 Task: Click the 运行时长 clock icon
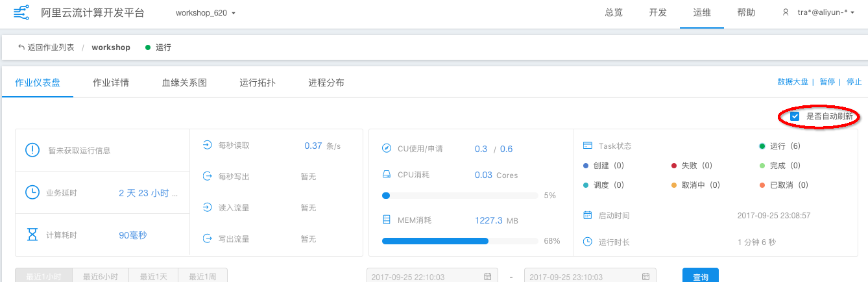(x=588, y=242)
